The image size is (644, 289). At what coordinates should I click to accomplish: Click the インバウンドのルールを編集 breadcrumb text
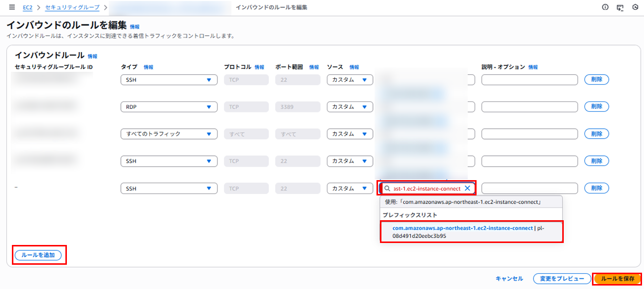click(271, 7)
